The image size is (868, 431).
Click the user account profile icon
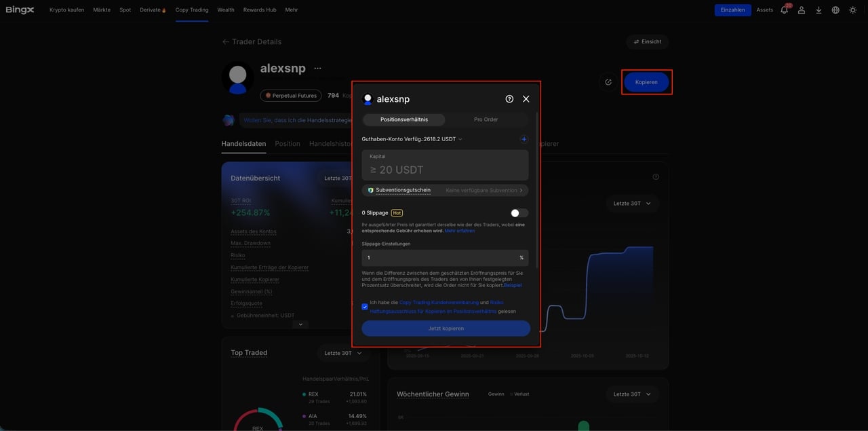802,10
